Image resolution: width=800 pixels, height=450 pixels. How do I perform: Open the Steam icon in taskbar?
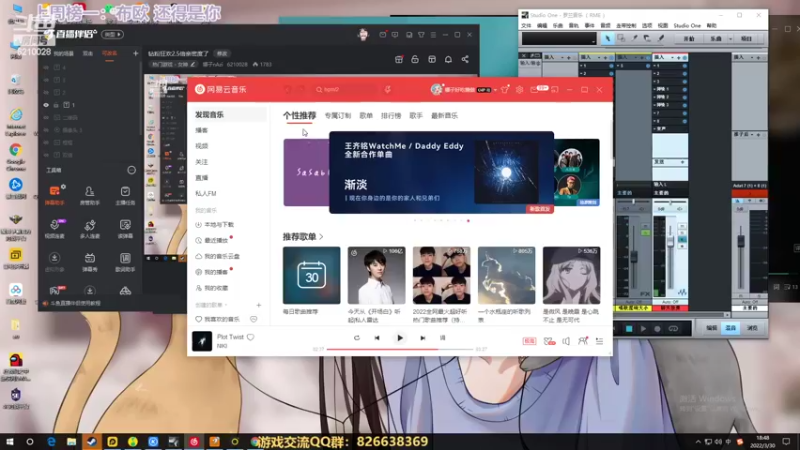point(91,442)
